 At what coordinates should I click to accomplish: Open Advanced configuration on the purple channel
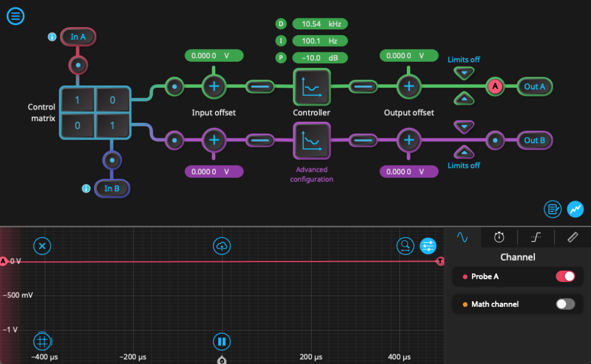click(x=311, y=141)
